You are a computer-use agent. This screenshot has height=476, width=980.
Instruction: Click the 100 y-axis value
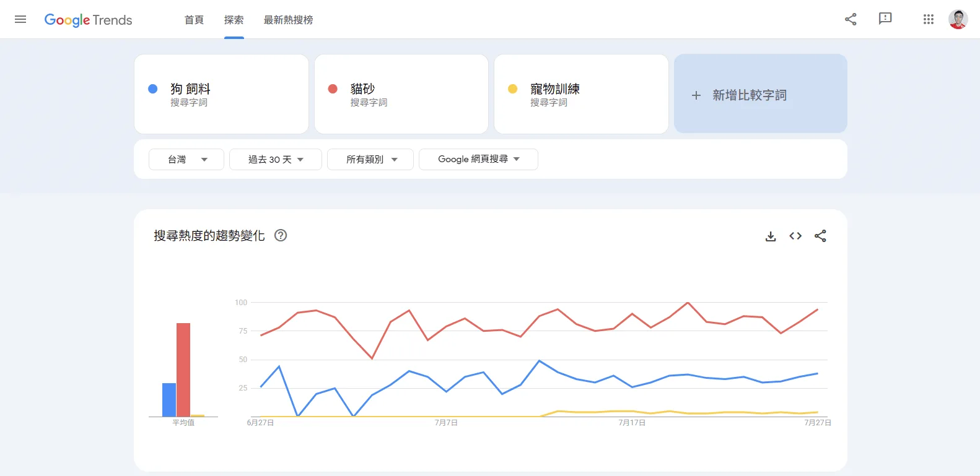tap(241, 303)
